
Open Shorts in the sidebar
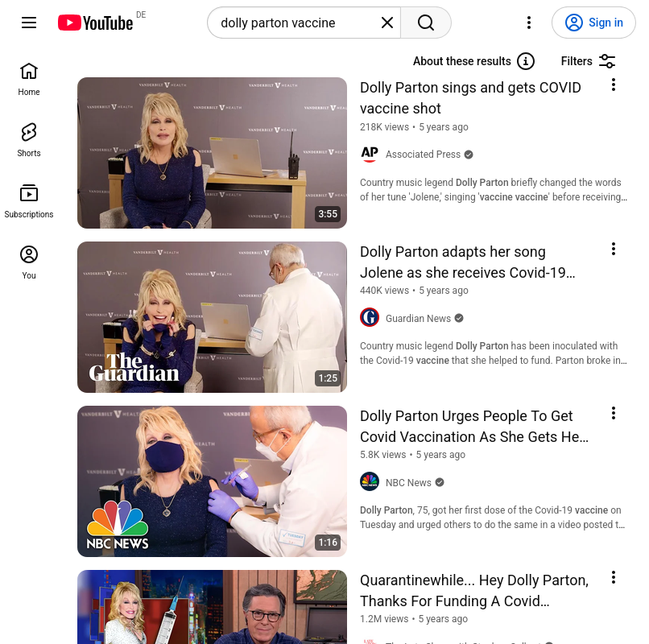click(29, 140)
